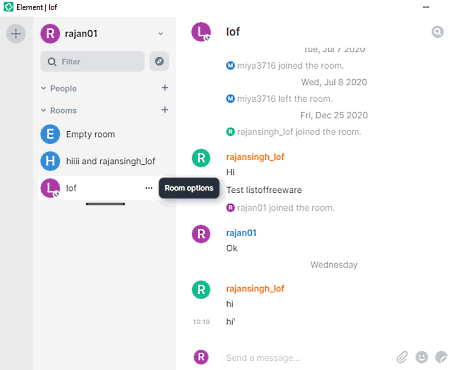Image resolution: width=450 pixels, height=370 pixels.
Task: Select the Empty room entry
Action: [105, 134]
